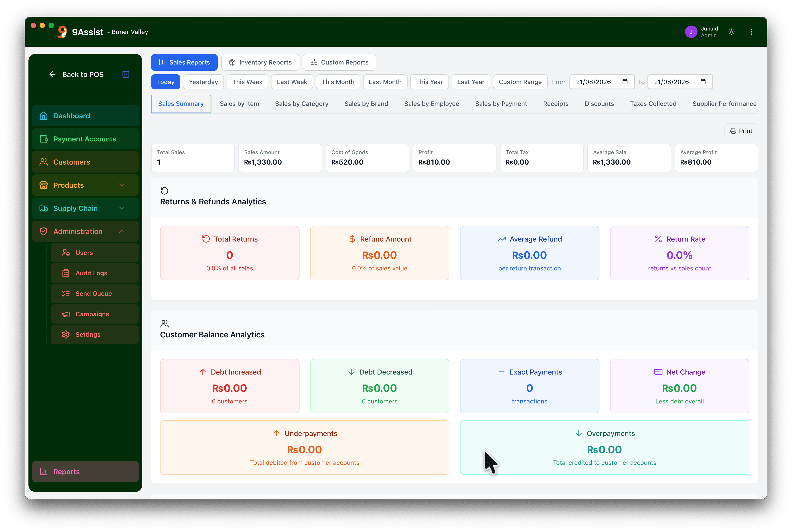
Task: Choose the Last Month range
Action: (x=385, y=82)
